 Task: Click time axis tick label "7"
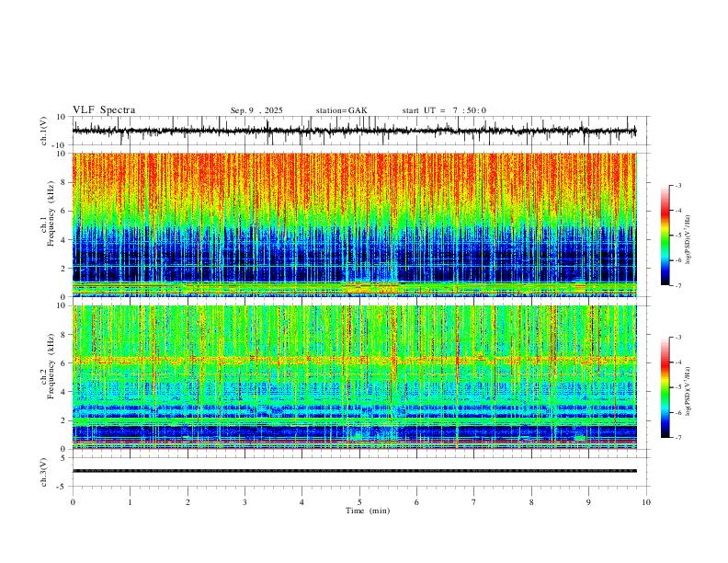(474, 502)
